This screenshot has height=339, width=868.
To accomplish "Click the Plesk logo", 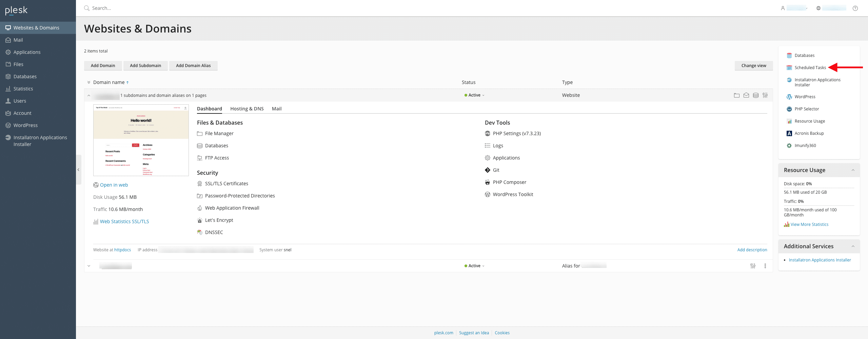I will tap(16, 10).
